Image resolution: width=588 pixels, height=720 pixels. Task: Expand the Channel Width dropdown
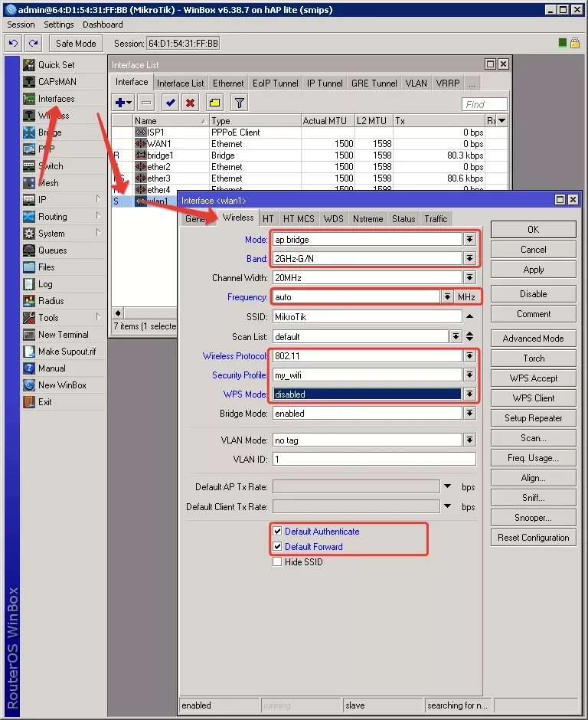tap(469, 278)
